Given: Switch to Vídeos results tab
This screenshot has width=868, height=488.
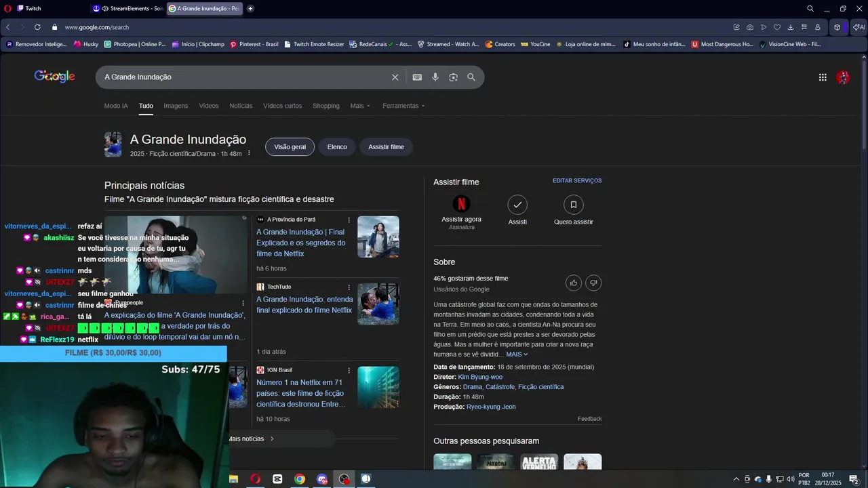Looking at the screenshot, I should click(x=209, y=106).
